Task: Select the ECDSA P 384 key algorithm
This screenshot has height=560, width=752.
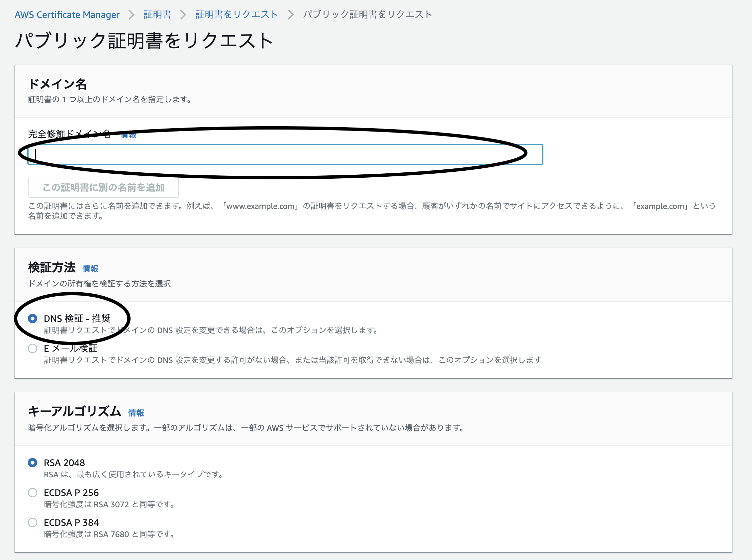Action: tap(33, 522)
